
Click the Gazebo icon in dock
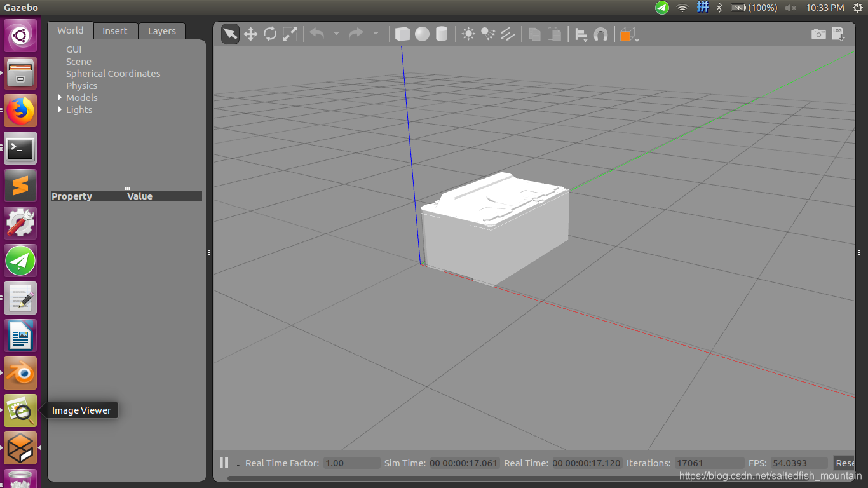click(x=20, y=448)
